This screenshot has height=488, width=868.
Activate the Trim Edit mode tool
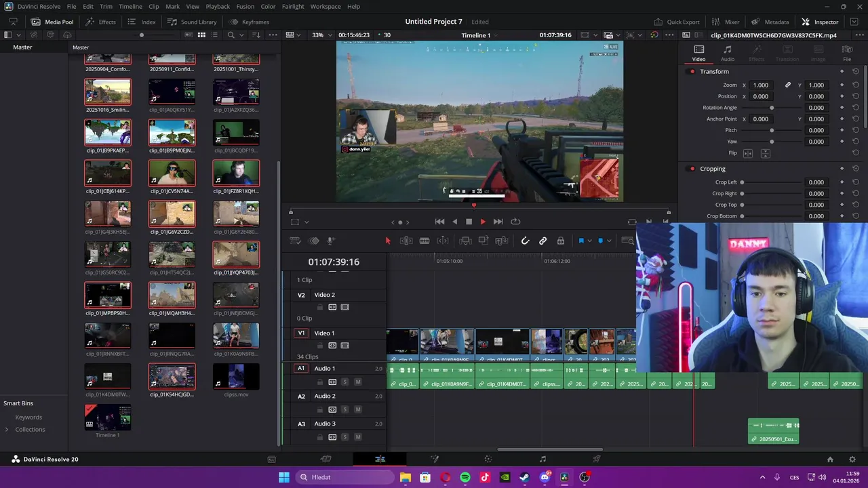pyautogui.click(x=406, y=241)
